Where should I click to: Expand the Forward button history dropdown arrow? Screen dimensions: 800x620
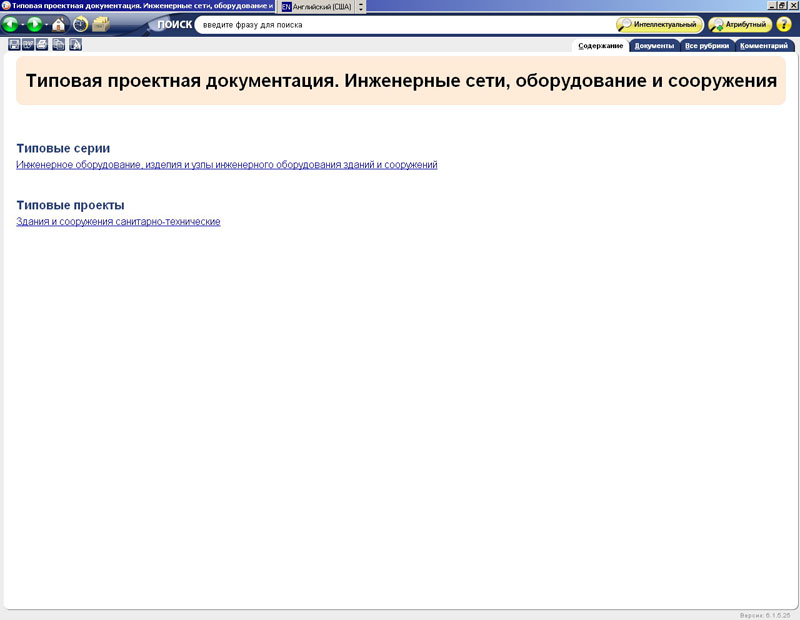(46, 24)
